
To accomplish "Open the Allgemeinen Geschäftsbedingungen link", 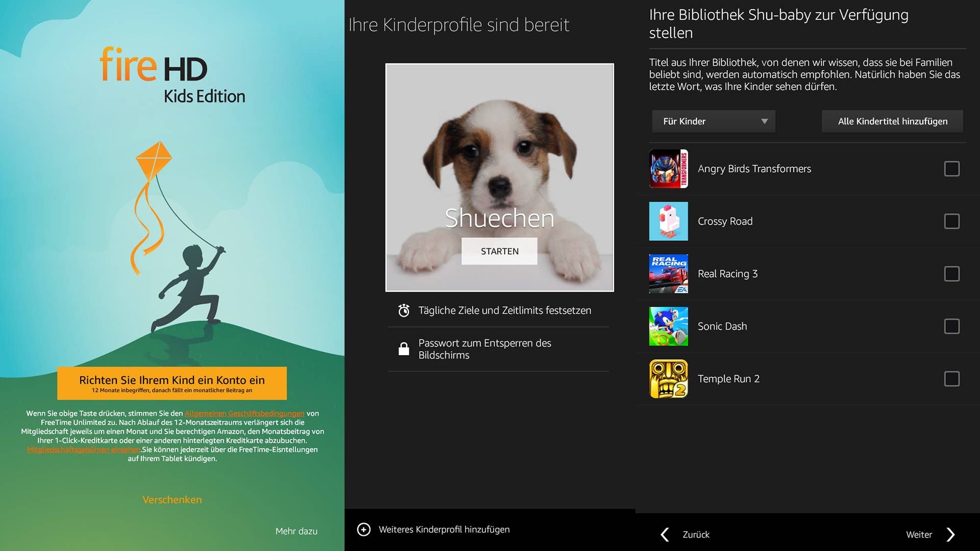I will (x=244, y=413).
